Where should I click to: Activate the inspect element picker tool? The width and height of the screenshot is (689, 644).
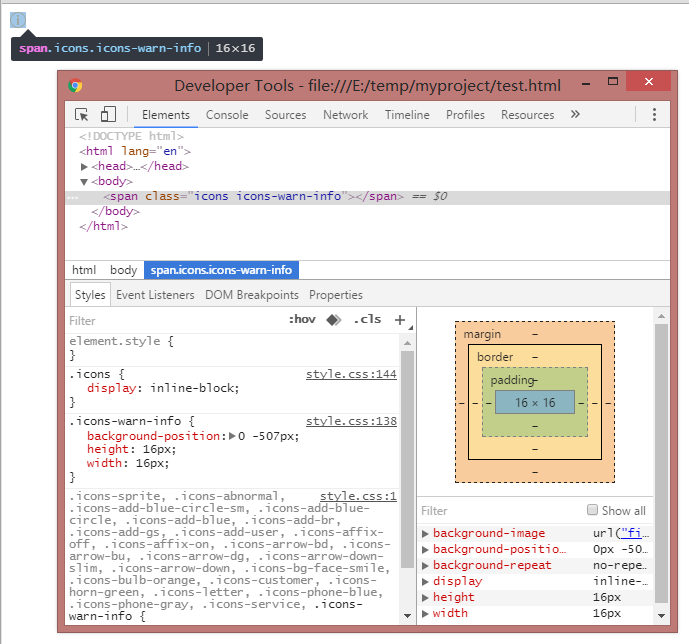(82, 115)
